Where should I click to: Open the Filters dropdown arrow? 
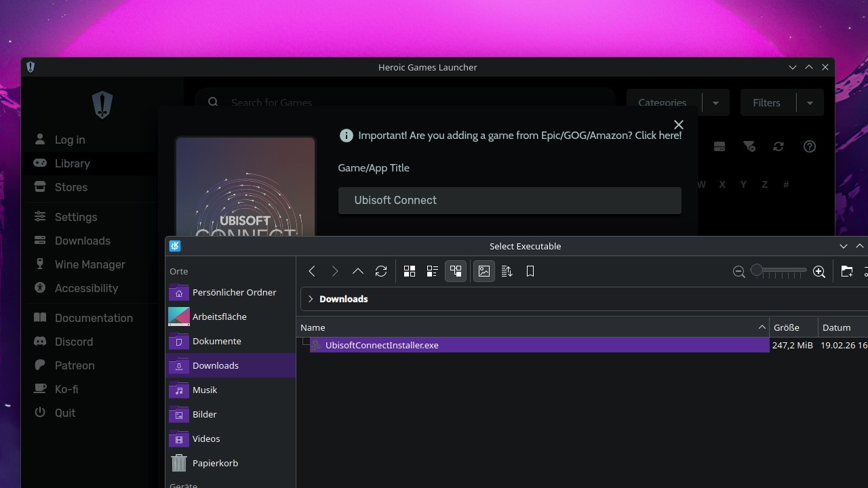[810, 103]
